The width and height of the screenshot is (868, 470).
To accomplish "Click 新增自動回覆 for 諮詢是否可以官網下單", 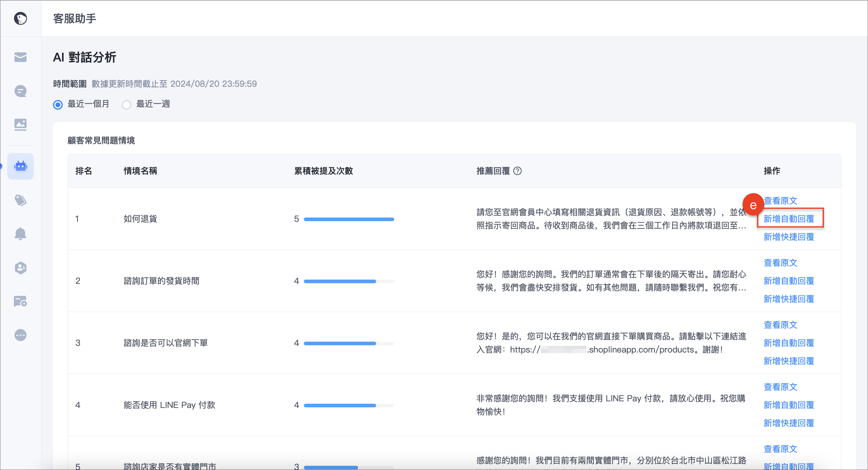I will pyautogui.click(x=788, y=343).
